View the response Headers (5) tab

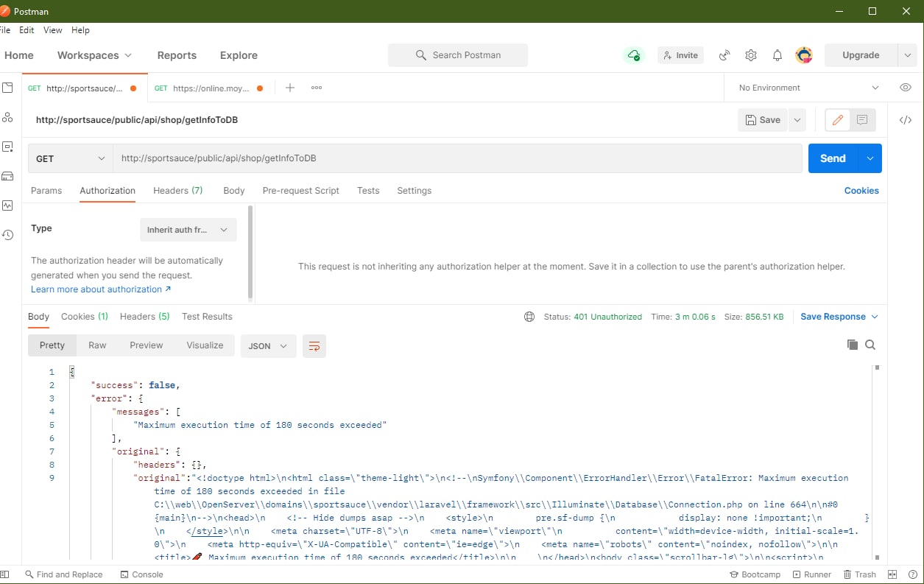[145, 317]
